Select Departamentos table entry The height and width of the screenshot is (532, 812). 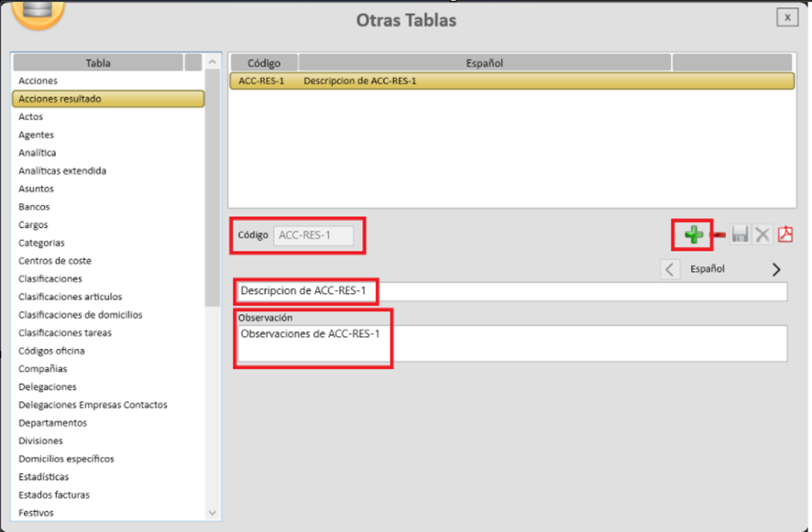52,423
